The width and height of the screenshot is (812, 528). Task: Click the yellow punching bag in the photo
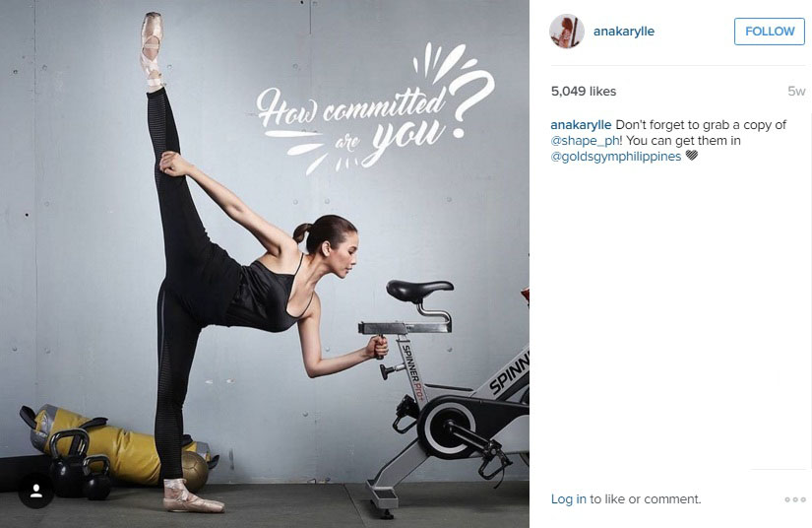(x=114, y=445)
